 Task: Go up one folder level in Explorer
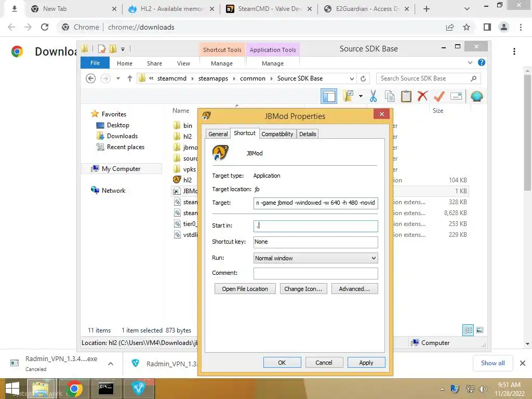(129, 78)
